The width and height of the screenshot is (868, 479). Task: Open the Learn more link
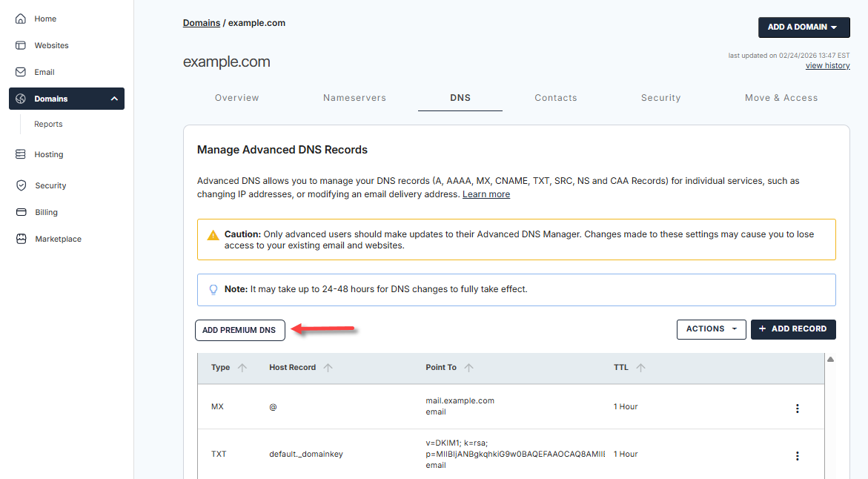pyautogui.click(x=486, y=194)
